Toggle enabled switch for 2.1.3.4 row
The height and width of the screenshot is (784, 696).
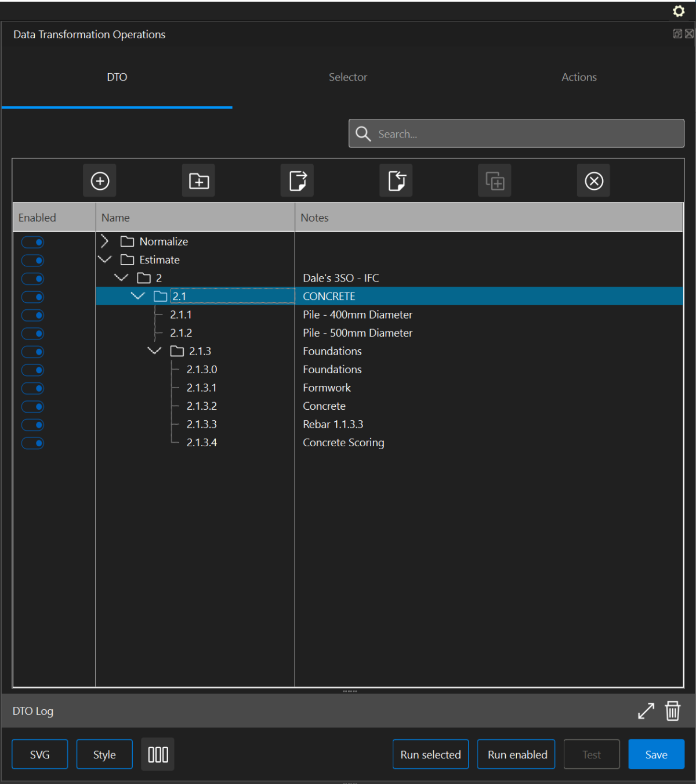(x=33, y=443)
